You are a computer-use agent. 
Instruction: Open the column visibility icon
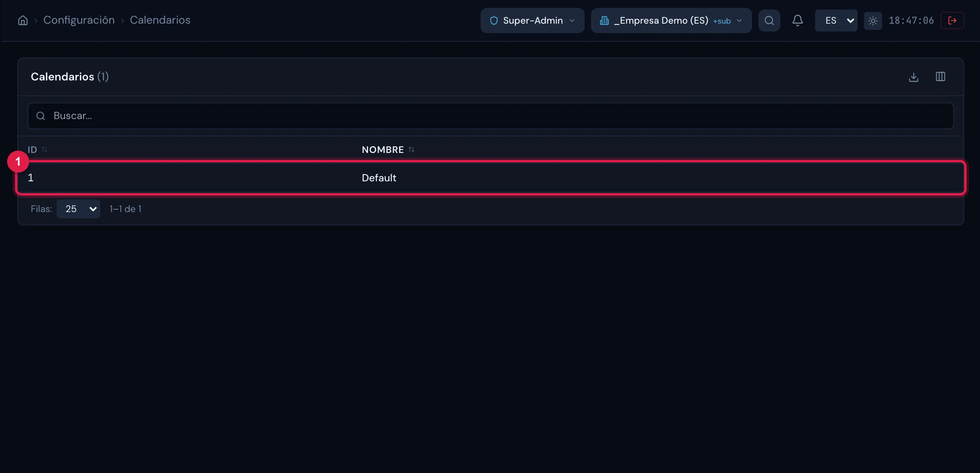coord(940,77)
